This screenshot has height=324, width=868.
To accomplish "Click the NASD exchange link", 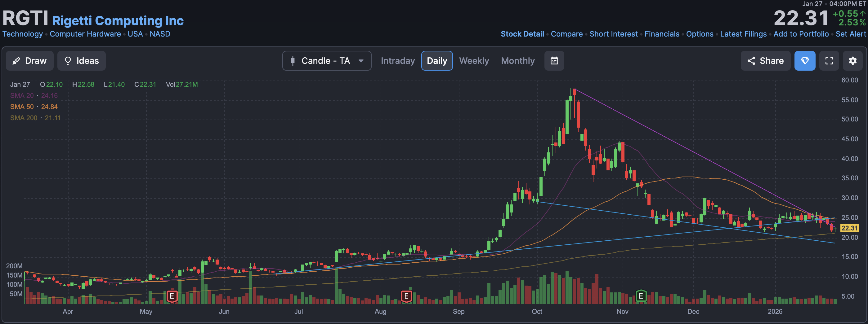I will point(160,34).
